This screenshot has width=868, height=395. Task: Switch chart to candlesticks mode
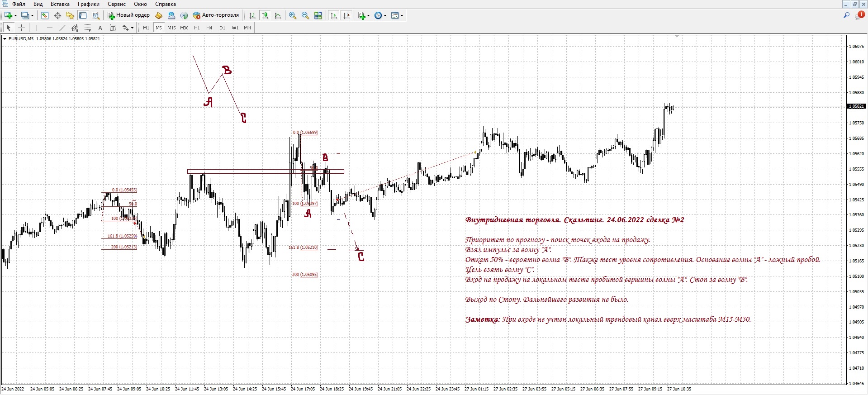(265, 15)
